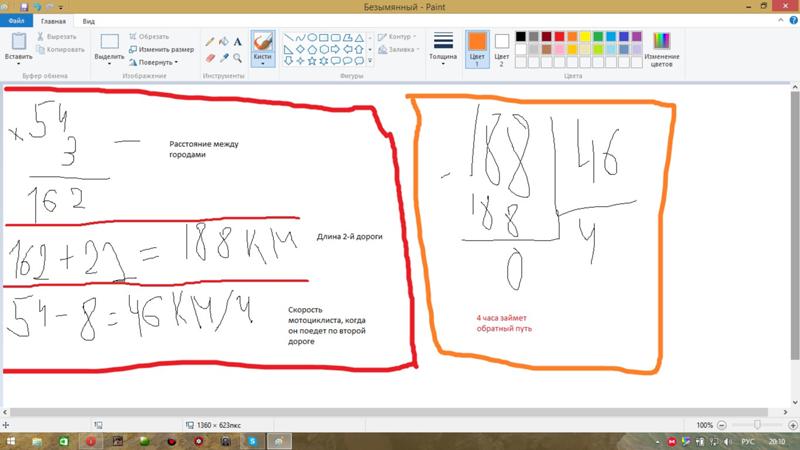Open the Кисти brushes dropdown arrow

click(263, 65)
